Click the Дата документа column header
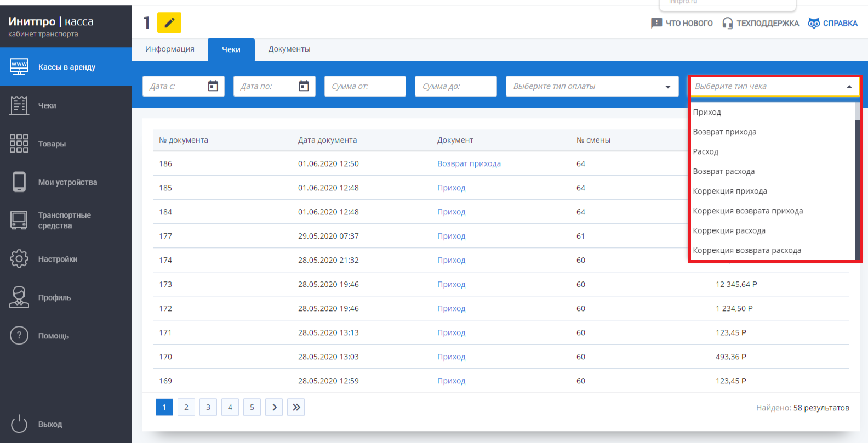This screenshot has width=868, height=446. [x=327, y=140]
